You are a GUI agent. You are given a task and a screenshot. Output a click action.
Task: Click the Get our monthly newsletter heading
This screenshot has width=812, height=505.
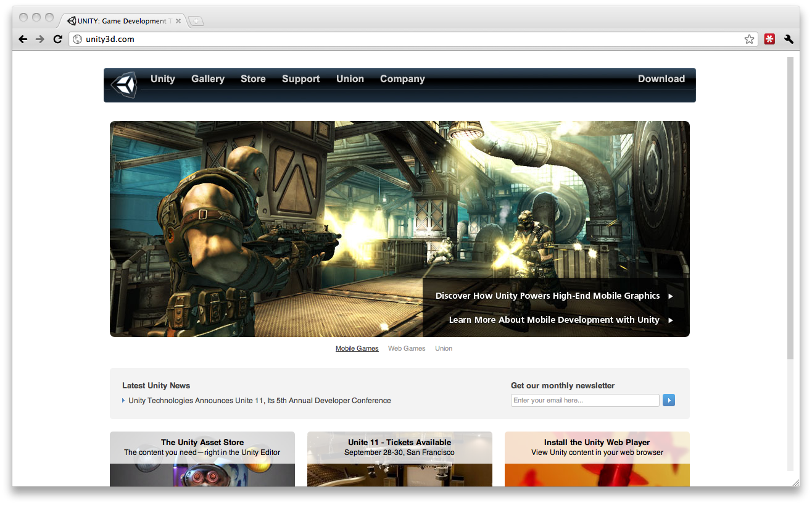coord(563,385)
